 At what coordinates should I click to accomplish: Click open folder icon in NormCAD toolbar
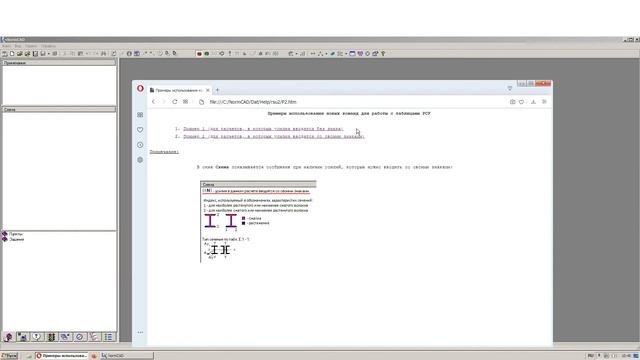tap(19, 53)
